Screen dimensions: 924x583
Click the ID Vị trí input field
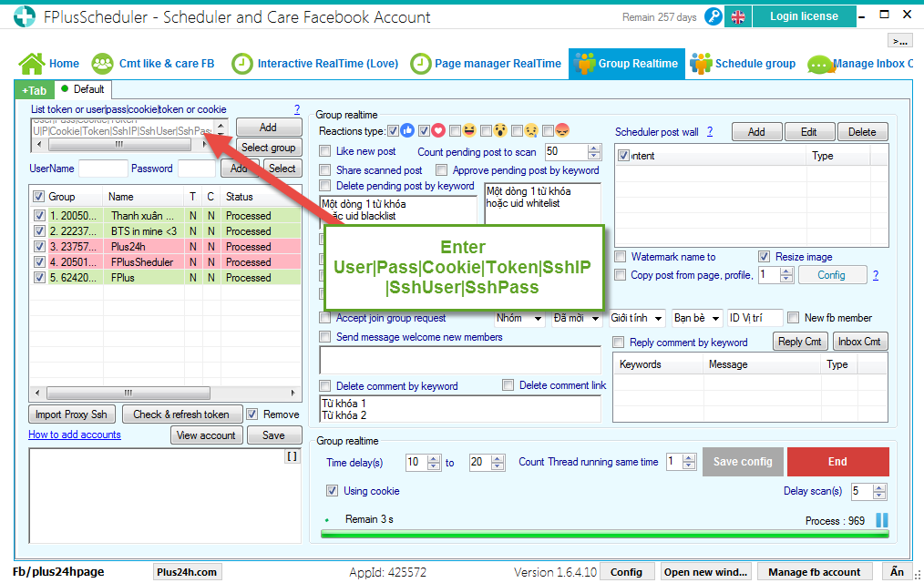coord(755,318)
